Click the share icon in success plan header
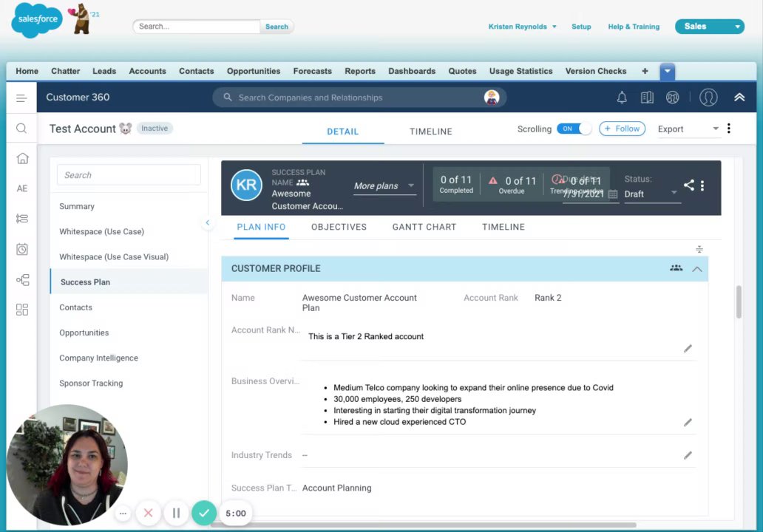The width and height of the screenshot is (763, 532). (688, 185)
